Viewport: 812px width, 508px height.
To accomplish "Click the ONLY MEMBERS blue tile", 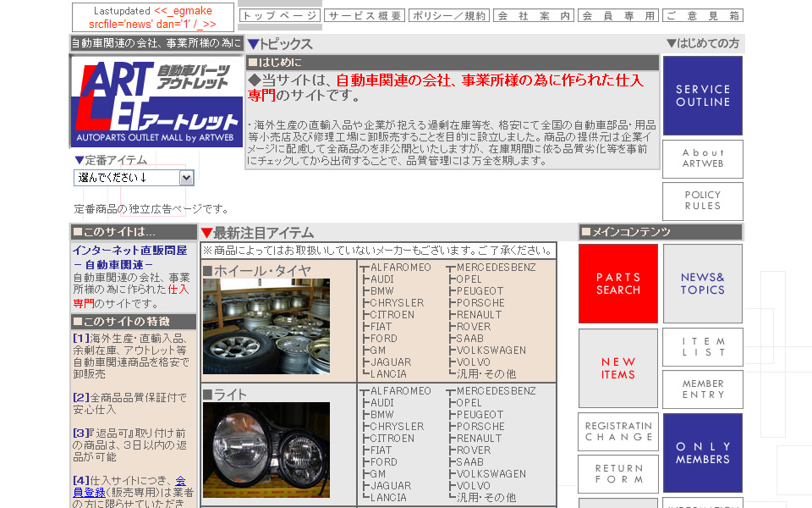I will coord(703,452).
